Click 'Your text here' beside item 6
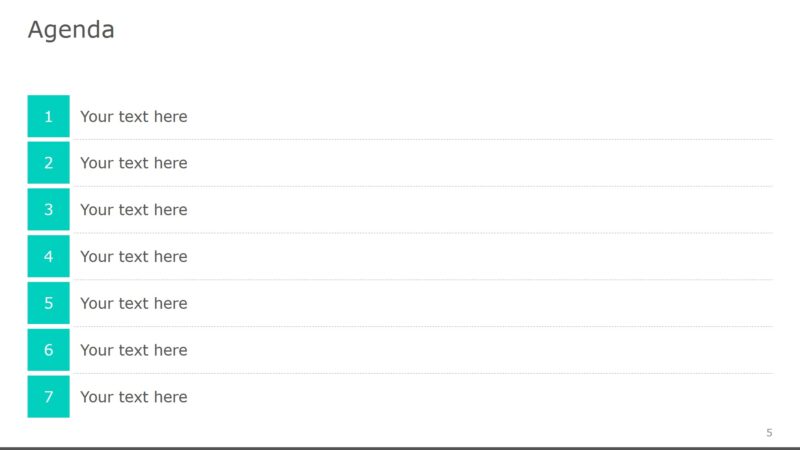The image size is (800, 450). tap(134, 350)
